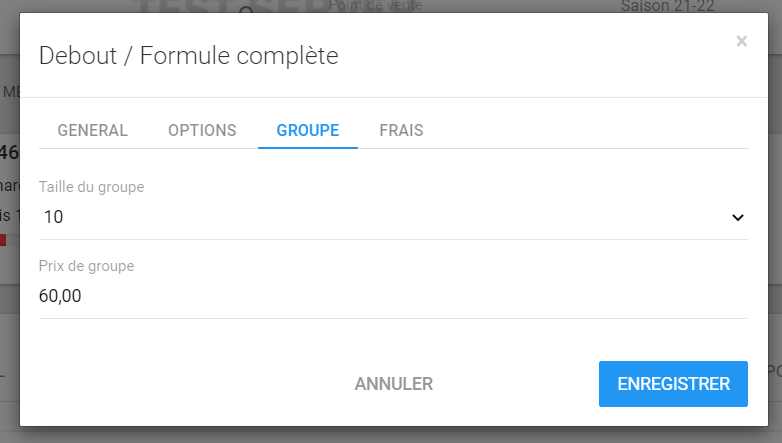This screenshot has height=443, width=782.
Task: Save with the ENREGISTRER button
Action: click(673, 384)
